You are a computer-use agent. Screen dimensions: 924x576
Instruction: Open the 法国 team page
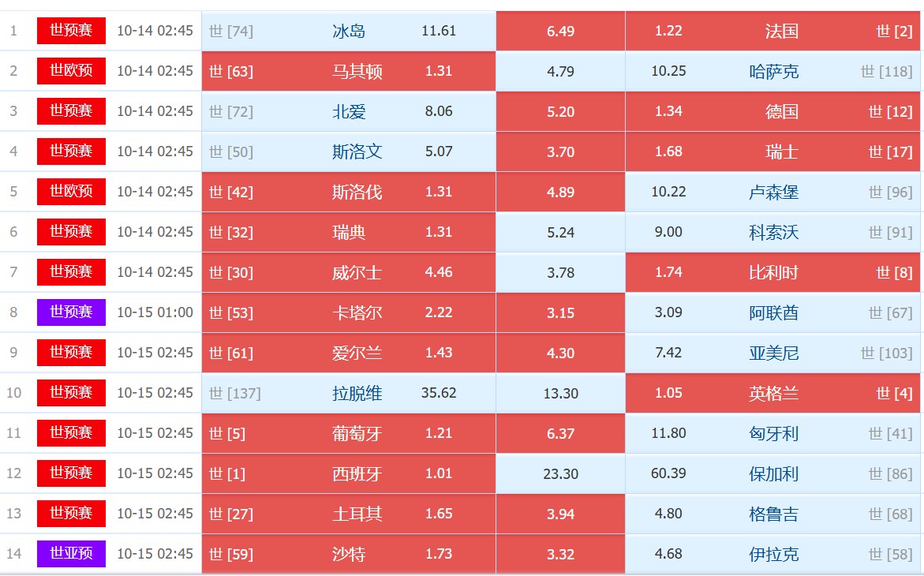pos(781,32)
